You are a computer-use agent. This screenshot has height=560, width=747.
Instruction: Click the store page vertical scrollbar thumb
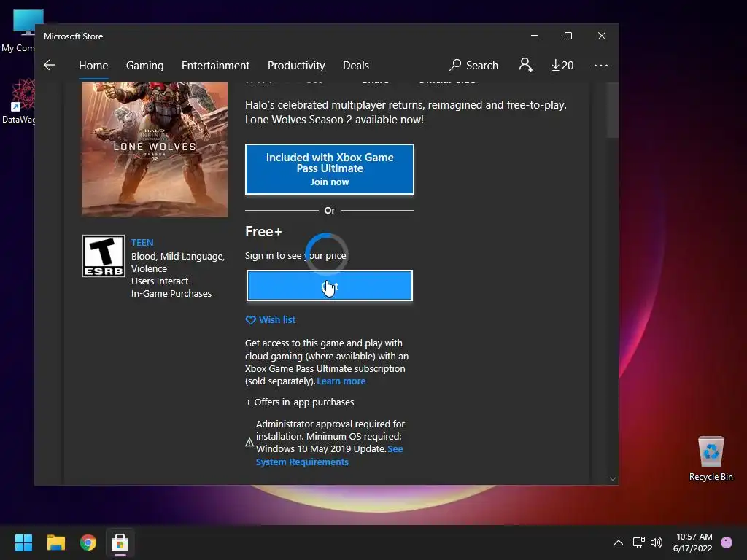613,110
